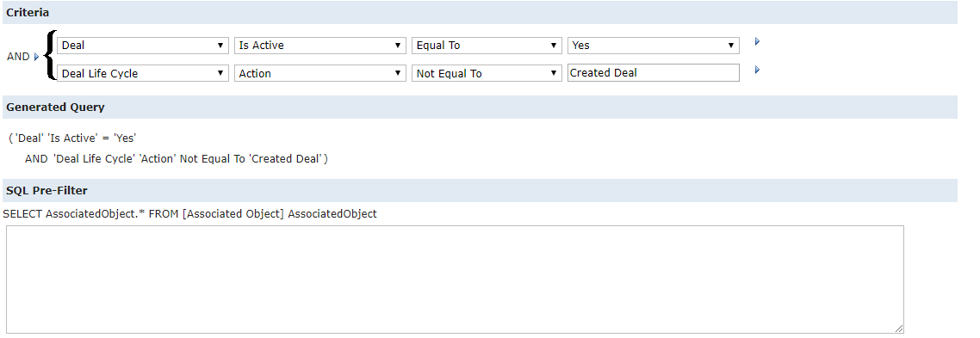Screen dimensions: 980x338
Task: Open the Equal To operator dropdown
Action: [x=487, y=46]
